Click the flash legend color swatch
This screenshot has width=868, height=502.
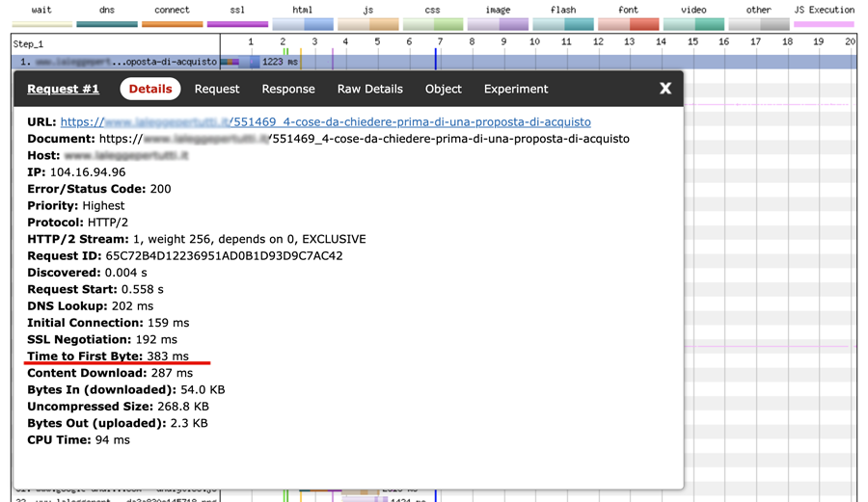coord(563,24)
